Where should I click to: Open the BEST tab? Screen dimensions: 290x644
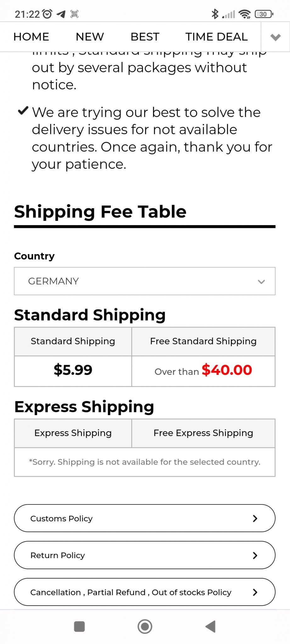click(x=145, y=37)
